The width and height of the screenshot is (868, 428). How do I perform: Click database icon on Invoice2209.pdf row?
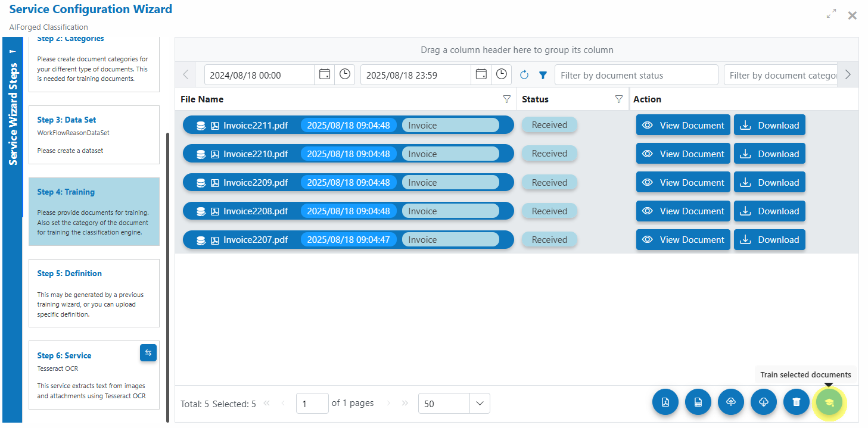[x=201, y=183]
